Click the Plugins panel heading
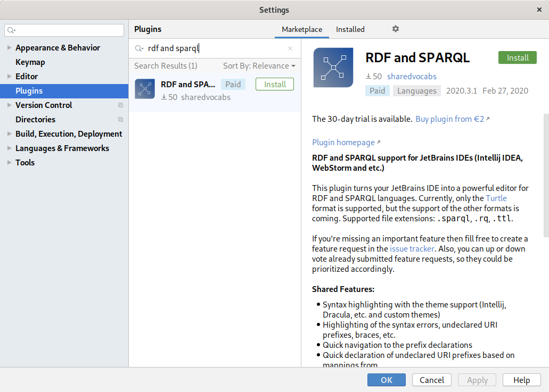 (x=148, y=29)
